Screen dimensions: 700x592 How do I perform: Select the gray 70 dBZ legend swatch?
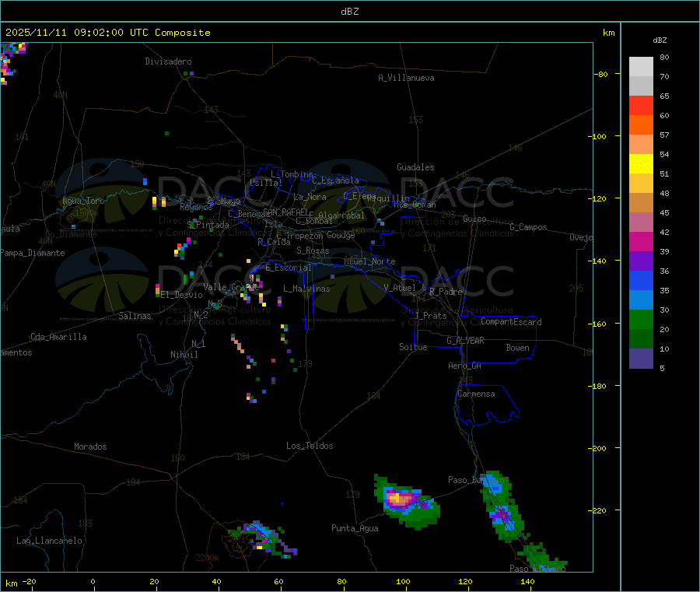[641, 86]
